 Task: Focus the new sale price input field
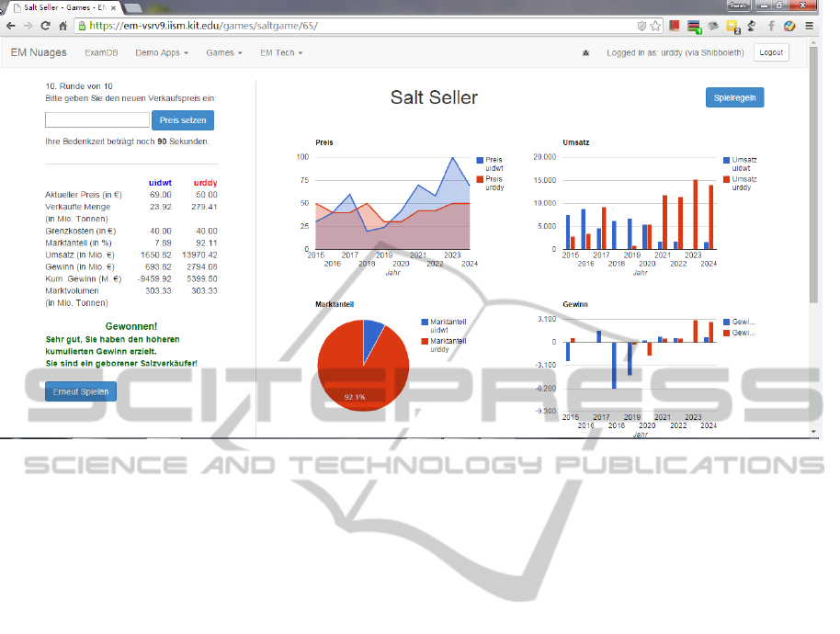point(96,120)
